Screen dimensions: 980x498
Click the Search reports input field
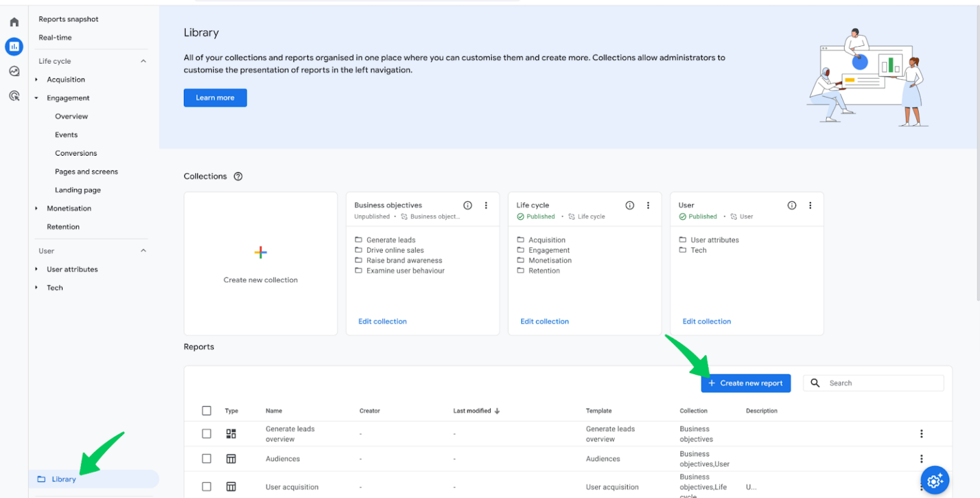[x=873, y=383]
